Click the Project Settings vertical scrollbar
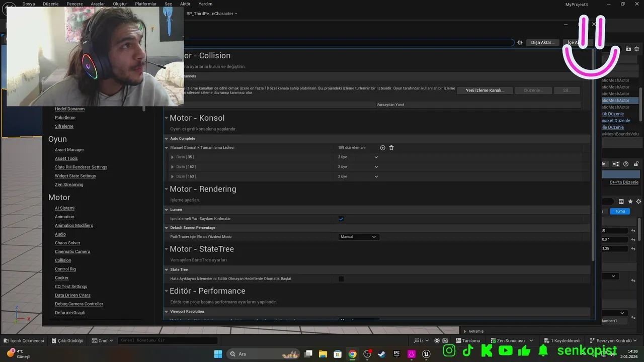Screen dimensions: 644x362 [593, 154]
